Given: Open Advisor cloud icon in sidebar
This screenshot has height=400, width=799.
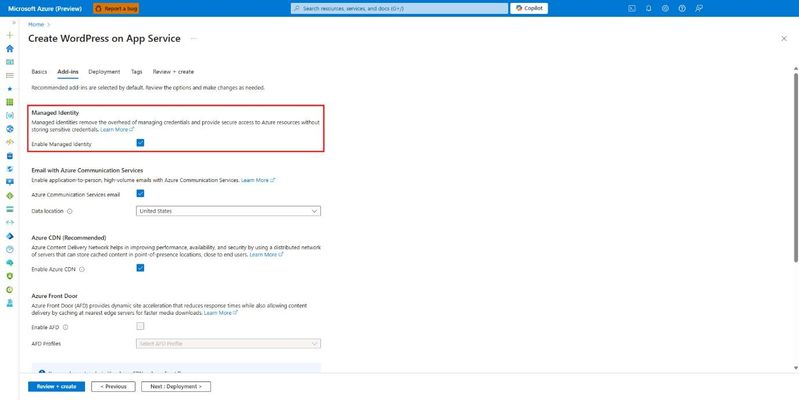Looking at the screenshot, I should click(x=9, y=262).
